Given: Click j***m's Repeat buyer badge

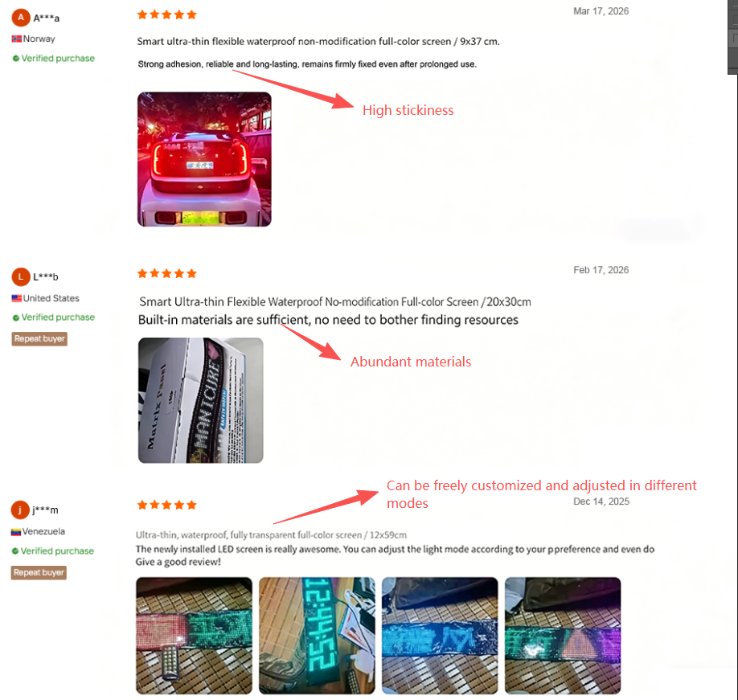Looking at the screenshot, I should pos(39,572).
